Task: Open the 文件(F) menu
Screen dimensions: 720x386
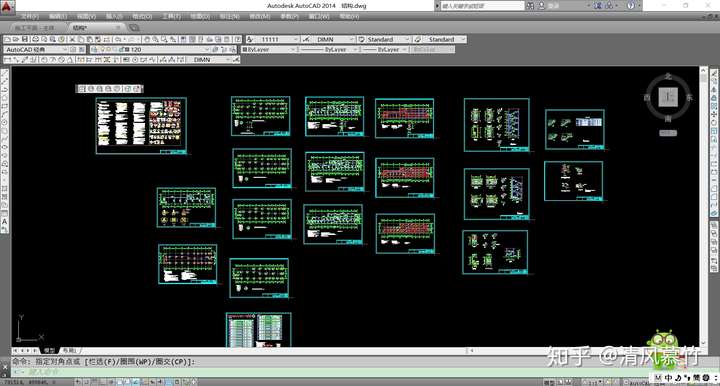Action: tap(30, 17)
